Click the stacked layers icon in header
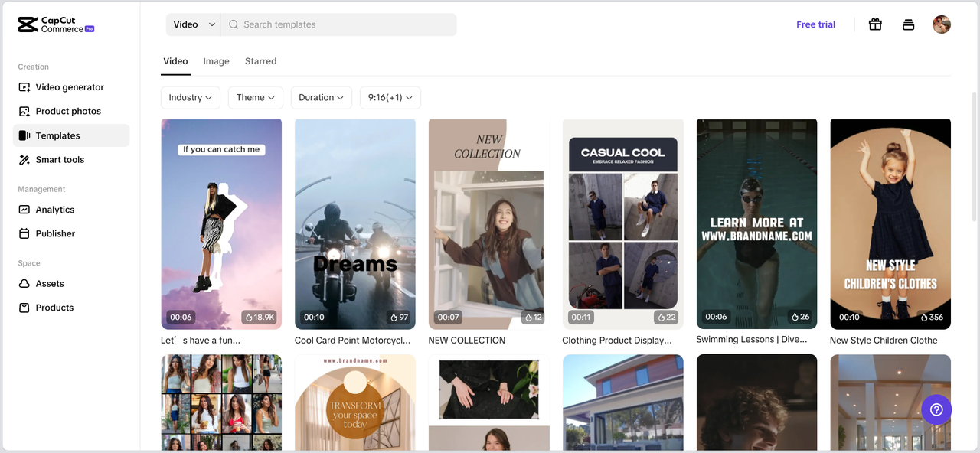980x453 pixels. 909,24
